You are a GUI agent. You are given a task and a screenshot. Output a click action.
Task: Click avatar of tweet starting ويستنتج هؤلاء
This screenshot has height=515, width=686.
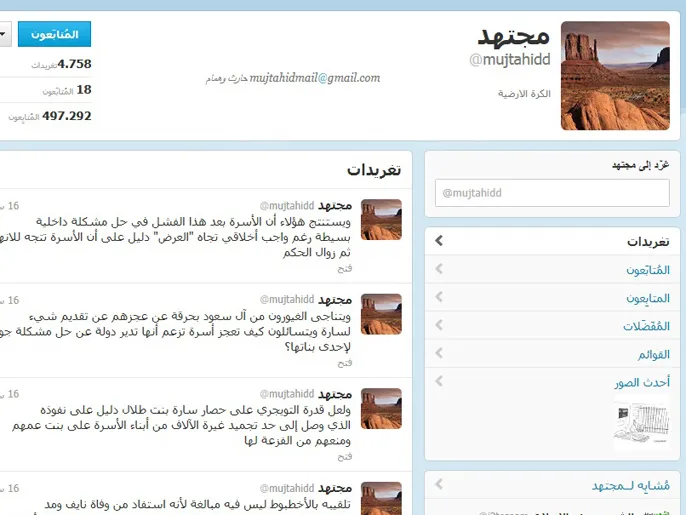(381, 220)
